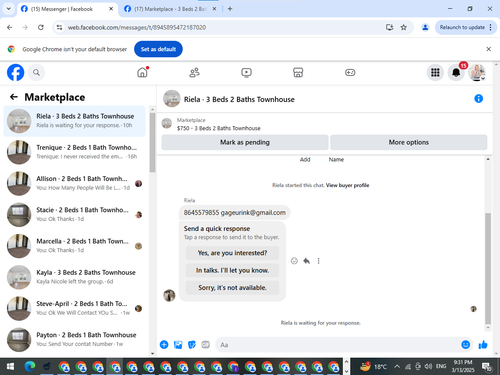The height and width of the screenshot is (375, 500).
Task: Open emoji picker in message box
Action: (465, 345)
